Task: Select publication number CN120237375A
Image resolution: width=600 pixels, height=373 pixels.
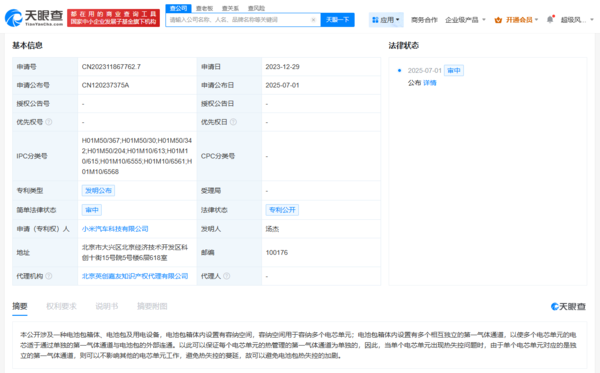Action: [106, 85]
